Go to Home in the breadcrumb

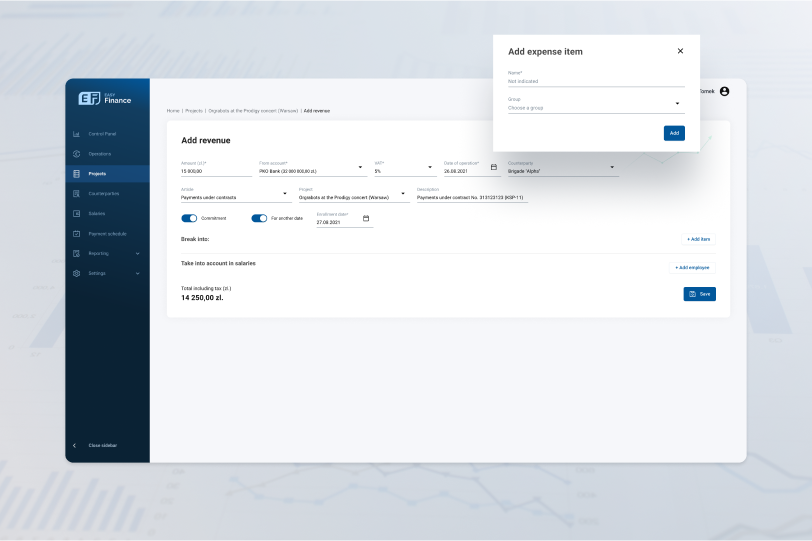(173, 111)
